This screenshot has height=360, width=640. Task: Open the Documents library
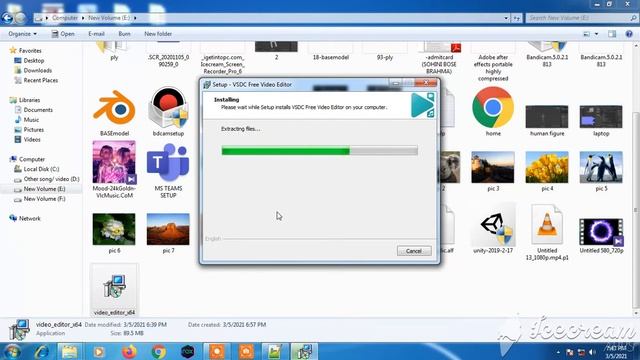coord(38,110)
